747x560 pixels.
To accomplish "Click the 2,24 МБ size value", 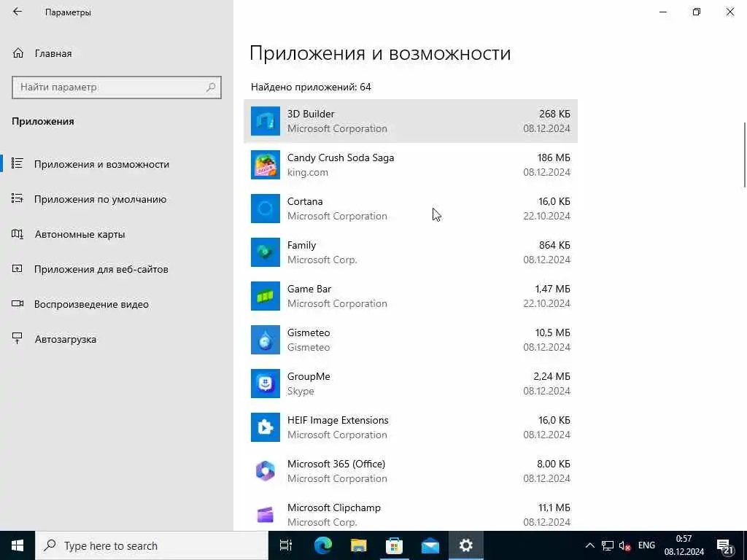I will tap(551, 376).
